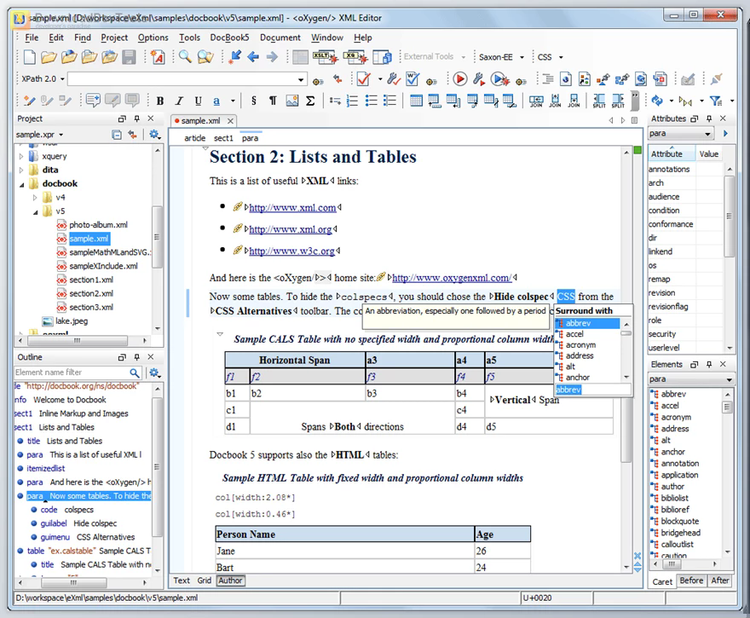750x618 pixels.
Task: Follow the http://www.xml.org link
Action: (290, 229)
